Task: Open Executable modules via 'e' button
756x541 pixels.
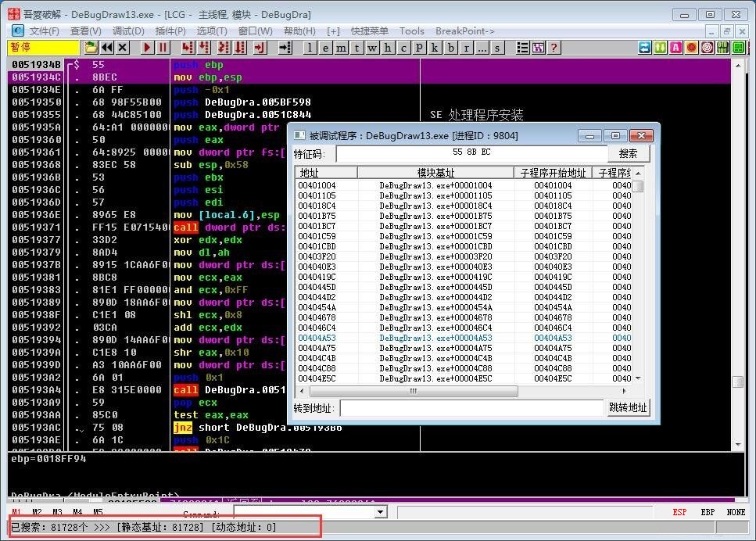Action: click(x=326, y=48)
